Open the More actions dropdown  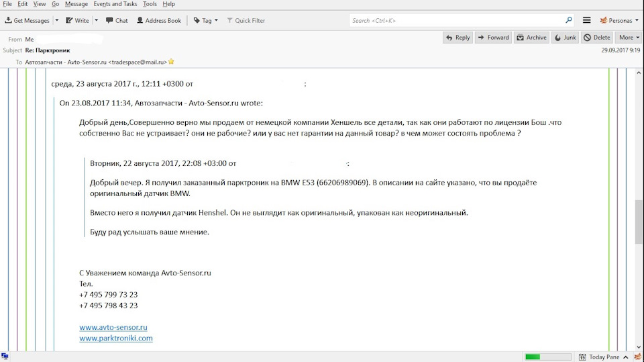tap(629, 38)
